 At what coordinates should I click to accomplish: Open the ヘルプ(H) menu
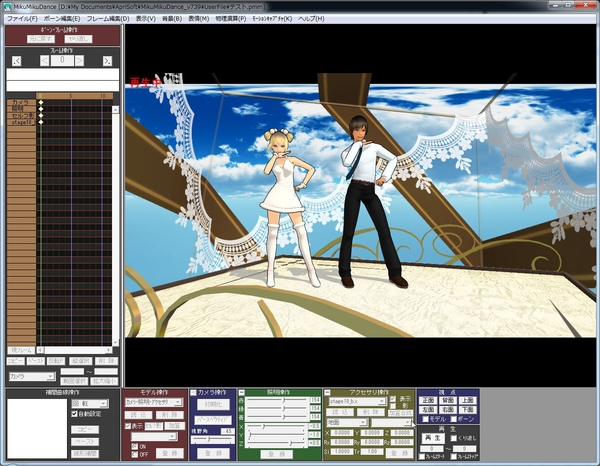pyautogui.click(x=311, y=18)
